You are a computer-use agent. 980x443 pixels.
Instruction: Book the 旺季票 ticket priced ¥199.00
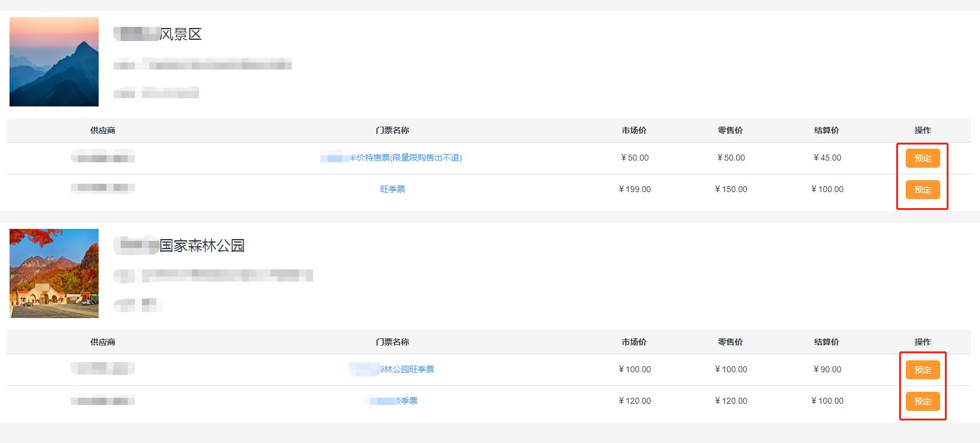click(x=922, y=190)
